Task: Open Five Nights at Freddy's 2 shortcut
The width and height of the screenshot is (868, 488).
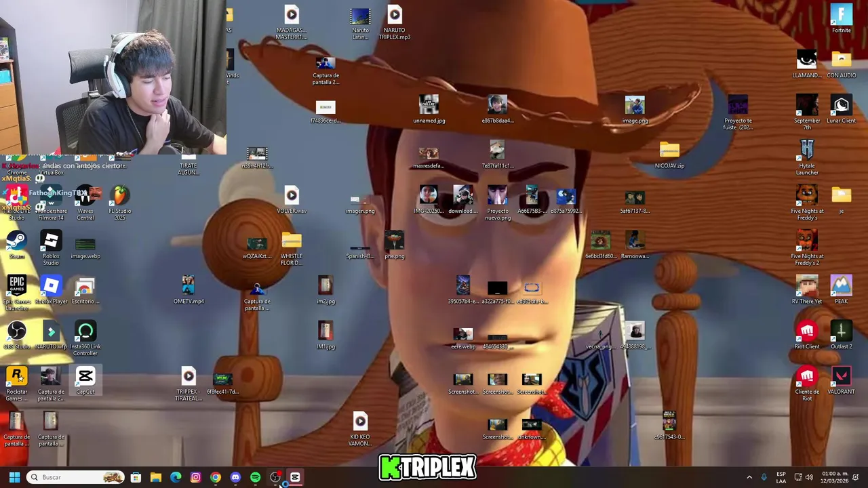Action: click(x=807, y=248)
